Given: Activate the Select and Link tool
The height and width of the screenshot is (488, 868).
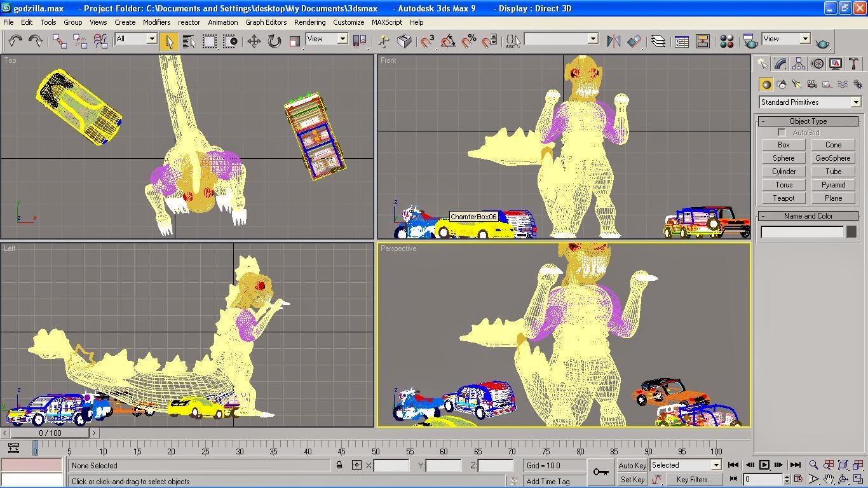Looking at the screenshot, I should pyautogui.click(x=60, y=41).
